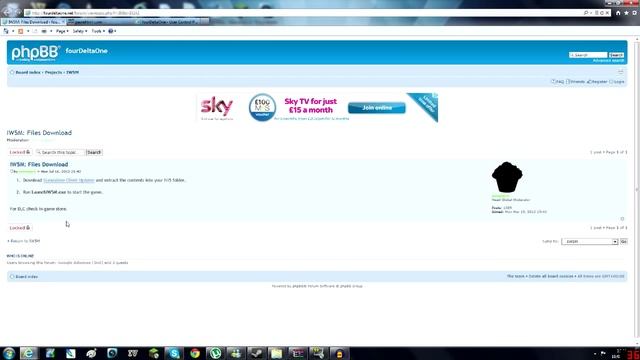Screen dimensions: 640x360
Task: Open the Jump to forum combo box
Action: pos(589,242)
